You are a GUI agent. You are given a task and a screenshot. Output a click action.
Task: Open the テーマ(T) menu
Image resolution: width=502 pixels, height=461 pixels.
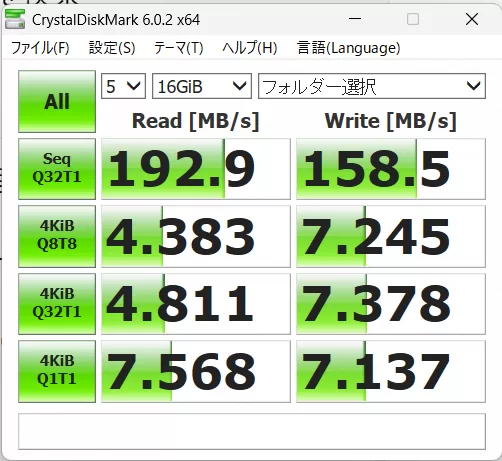point(179,48)
